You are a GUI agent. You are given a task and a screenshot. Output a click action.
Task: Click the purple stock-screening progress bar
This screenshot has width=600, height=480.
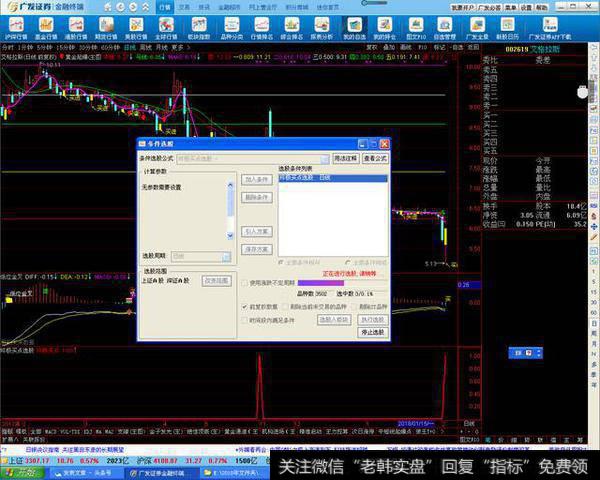click(x=320, y=283)
